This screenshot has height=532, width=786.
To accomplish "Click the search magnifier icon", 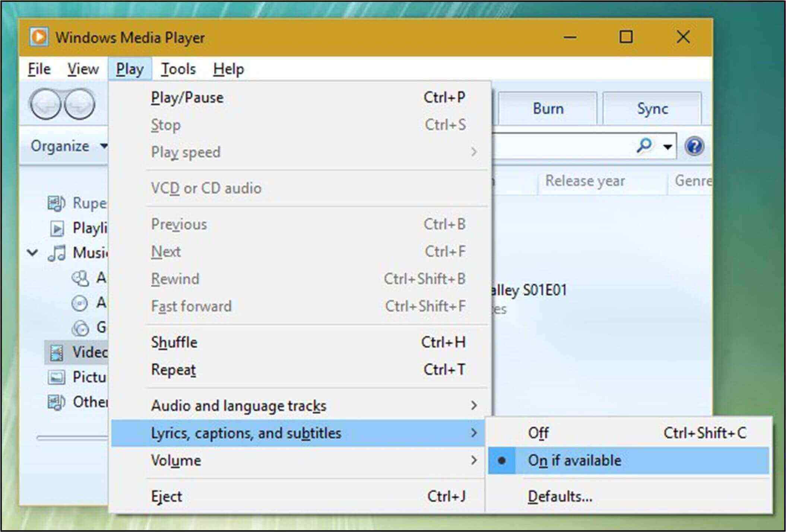I will click(644, 146).
